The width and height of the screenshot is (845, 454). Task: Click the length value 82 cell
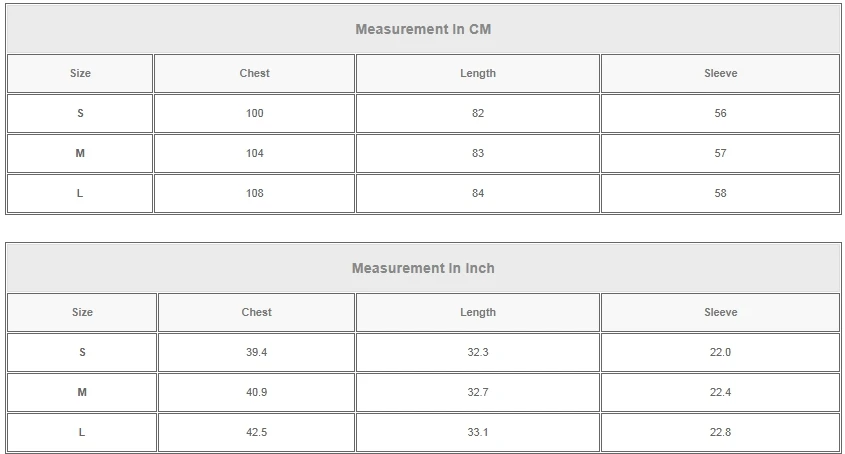478,114
